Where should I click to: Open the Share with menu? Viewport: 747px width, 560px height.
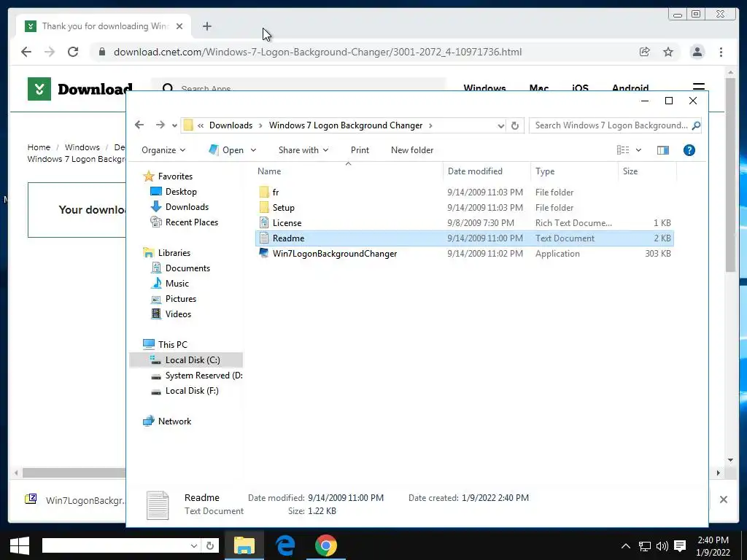click(303, 150)
